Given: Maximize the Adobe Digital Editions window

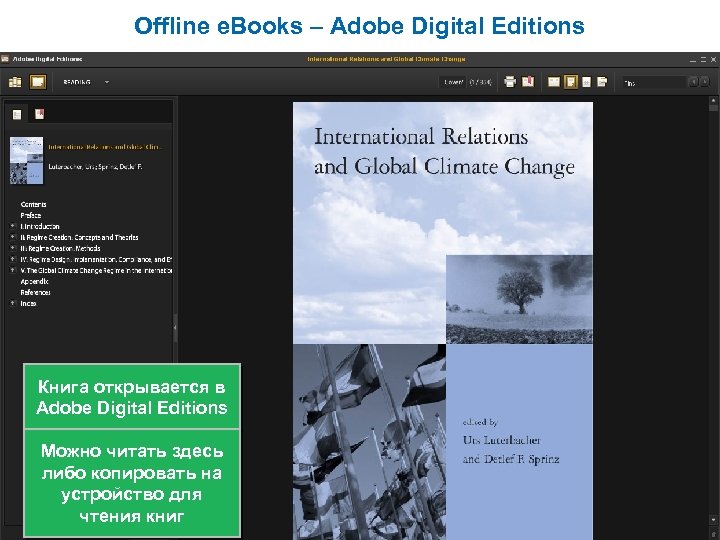Looking at the screenshot, I should point(703,60).
